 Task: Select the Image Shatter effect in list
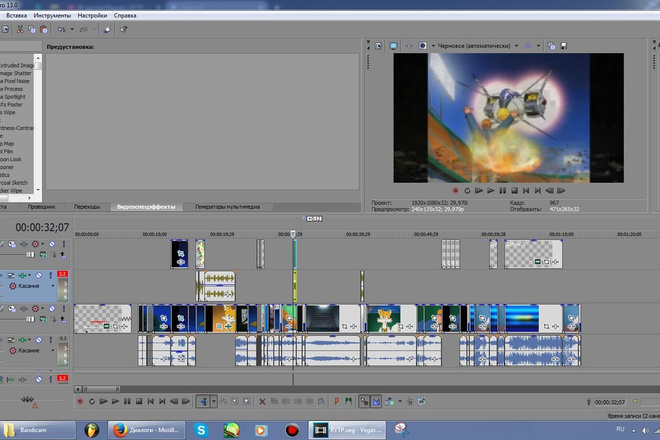click(16, 73)
